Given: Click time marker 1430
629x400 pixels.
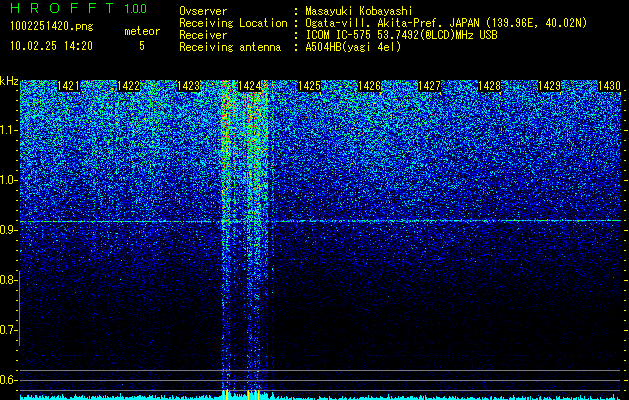Looking at the screenshot, I should pyautogui.click(x=609, y=86).
